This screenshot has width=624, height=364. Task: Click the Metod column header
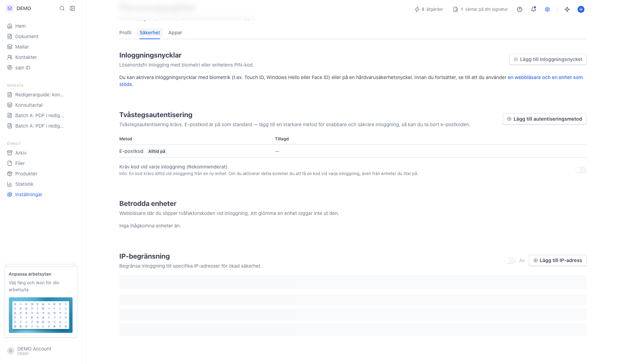[x=126, y=139]
